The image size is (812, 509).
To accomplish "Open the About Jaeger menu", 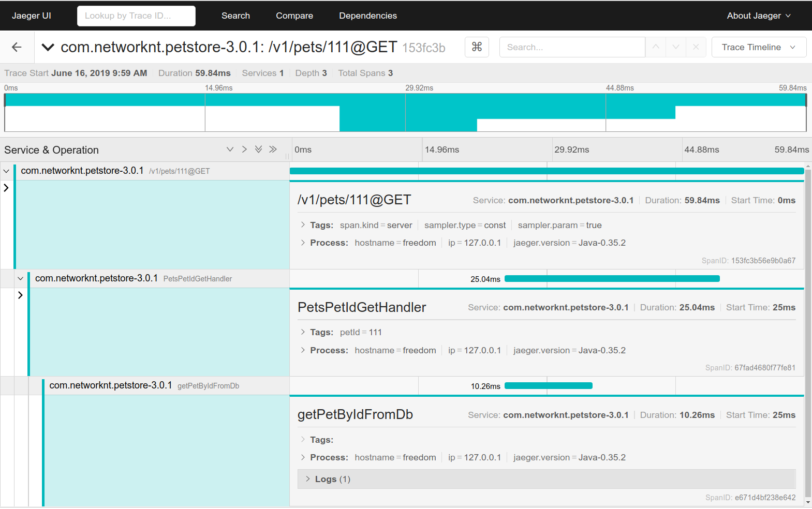I will point(758,16).
